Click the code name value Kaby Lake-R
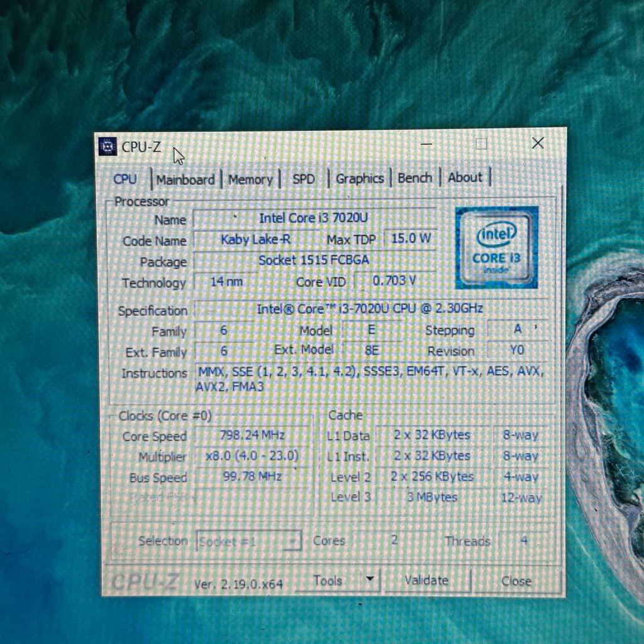Viewport: 644px width, 644px height. 255,239
